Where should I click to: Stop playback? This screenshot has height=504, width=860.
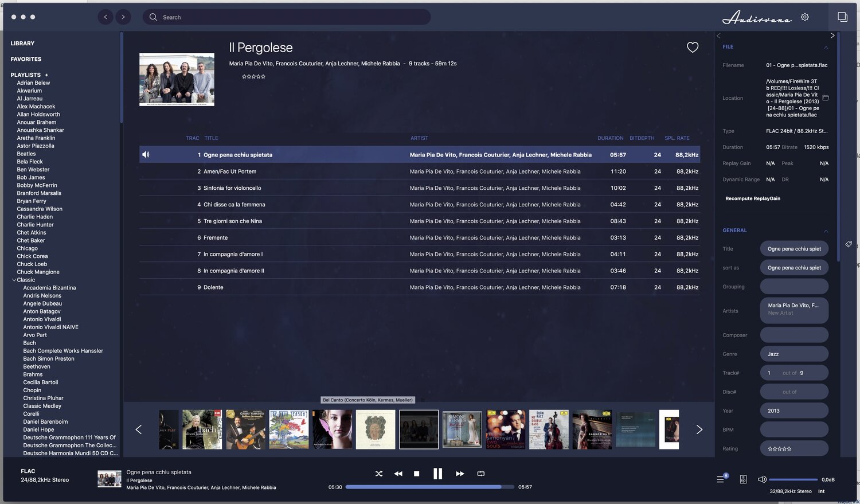tap(417, 474)
